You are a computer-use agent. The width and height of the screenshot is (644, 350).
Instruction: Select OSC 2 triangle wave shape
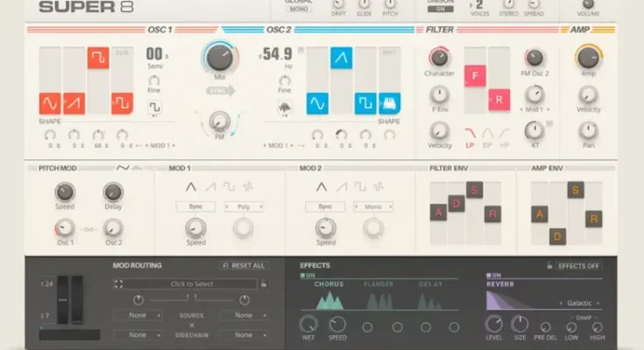coord(341,59)
